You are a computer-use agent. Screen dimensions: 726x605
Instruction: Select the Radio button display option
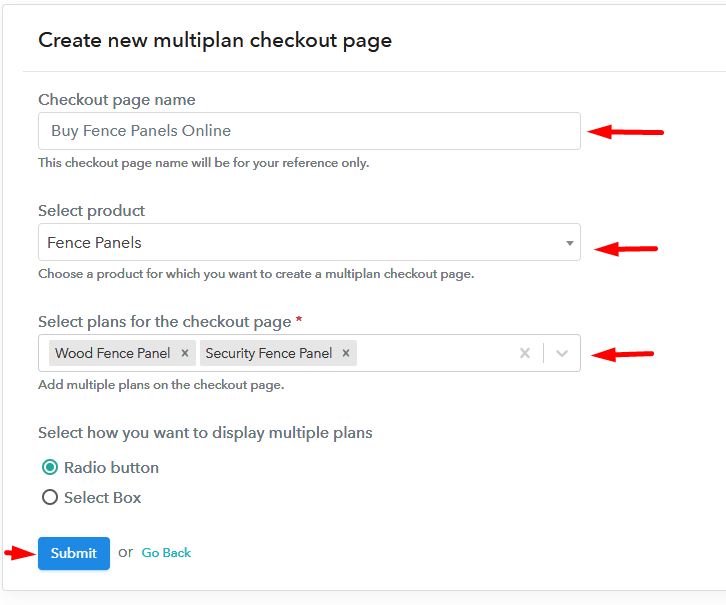point(50,468)
